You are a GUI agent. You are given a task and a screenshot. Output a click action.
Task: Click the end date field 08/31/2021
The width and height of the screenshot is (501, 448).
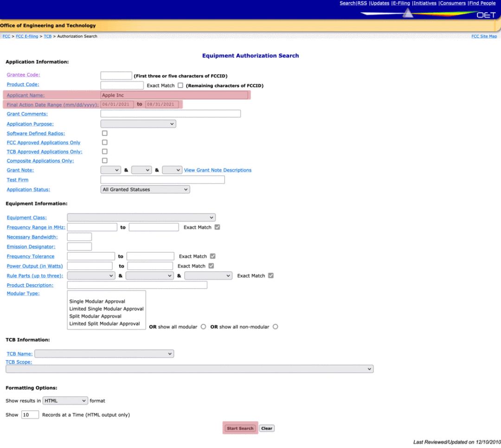(x=162, y=104)
